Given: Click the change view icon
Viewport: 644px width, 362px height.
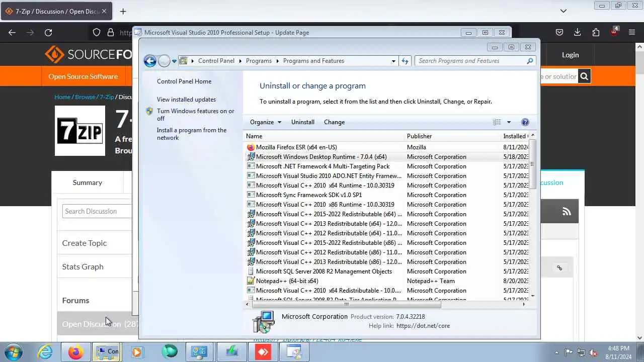Looking at the screenshot, I should click(497, 122).
